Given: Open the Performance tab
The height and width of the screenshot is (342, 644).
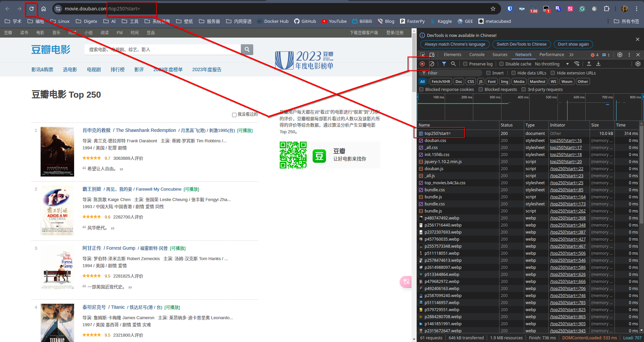Looking at the screenshot, I should 551,55.
